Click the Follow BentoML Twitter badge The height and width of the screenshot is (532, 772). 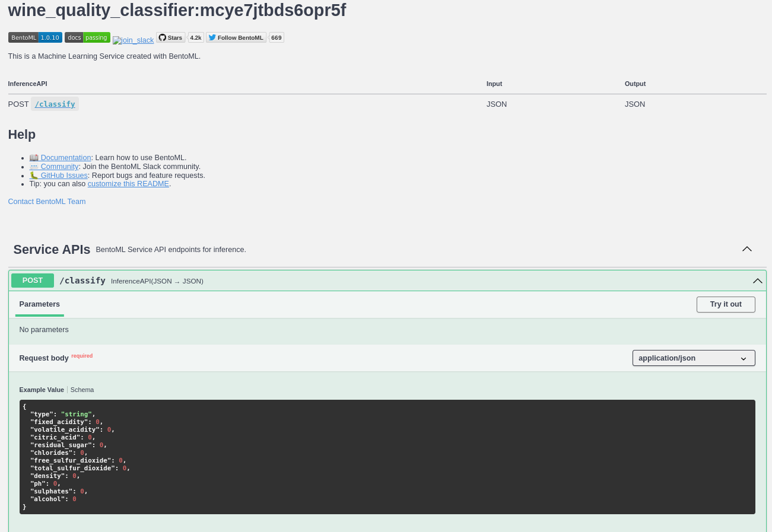236,37
